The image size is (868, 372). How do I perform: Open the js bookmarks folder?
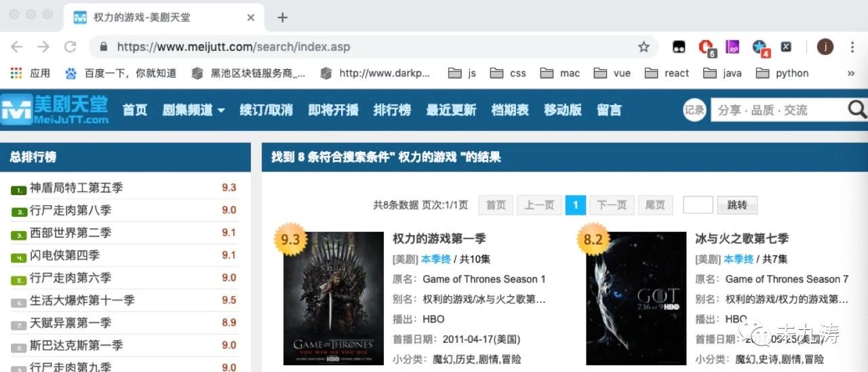(462, 73)
